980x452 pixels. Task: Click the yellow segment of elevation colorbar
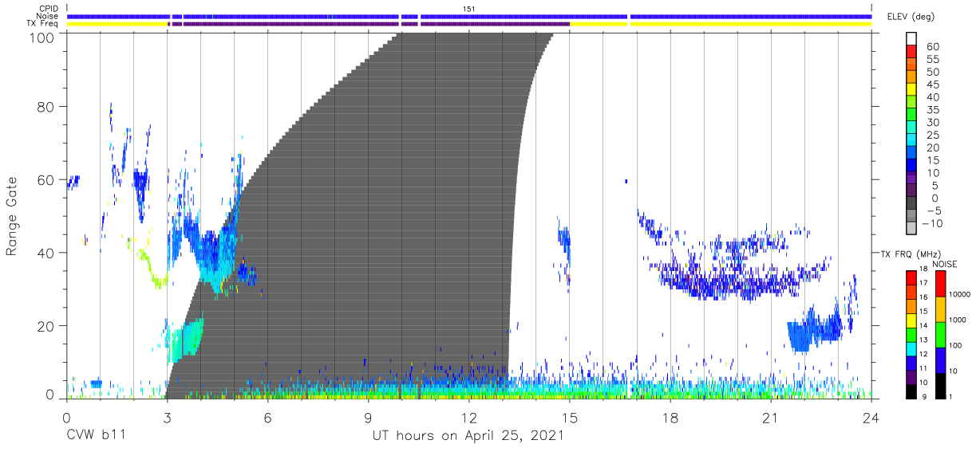[x=911, y=89]
